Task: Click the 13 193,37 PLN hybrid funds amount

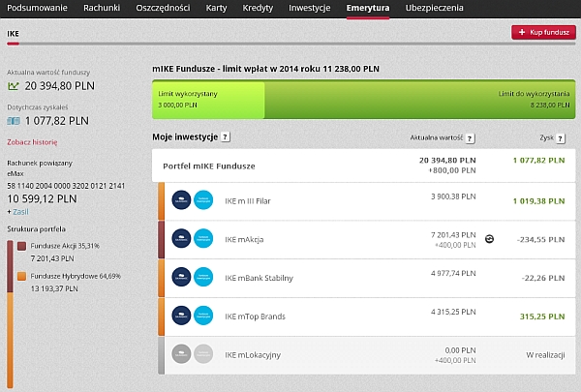Action: pos(54,288)
